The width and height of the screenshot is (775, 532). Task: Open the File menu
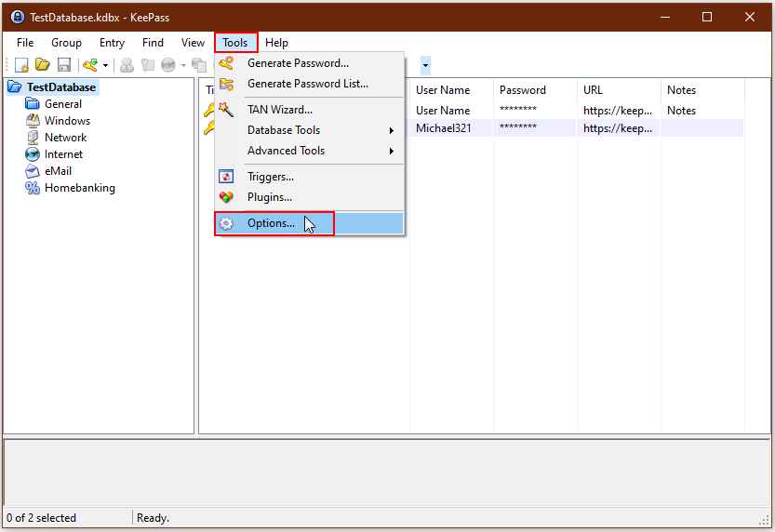pos(25,43)
